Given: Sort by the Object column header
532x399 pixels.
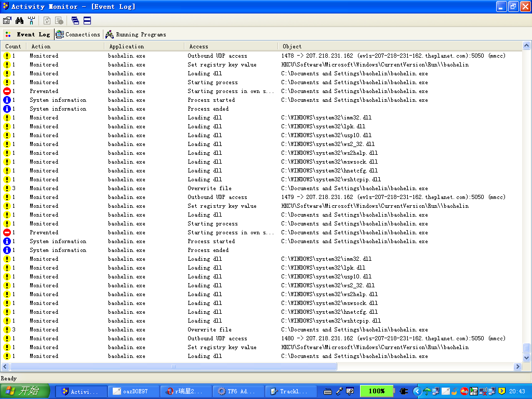Looking at the screenshot, I should click(400, 46).
